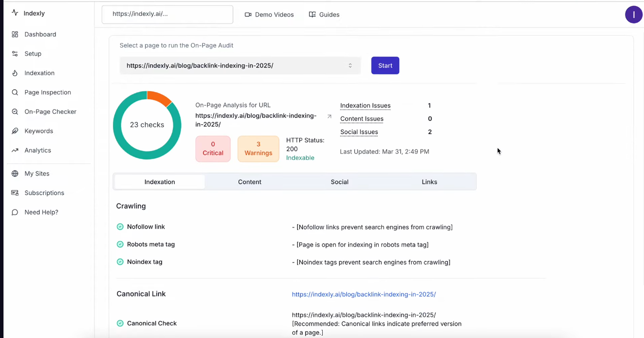The height and width of the screenshot is (338, 644).
Task: Open the Keywords section
Action: pyautogui.click(x=39, y=130)
